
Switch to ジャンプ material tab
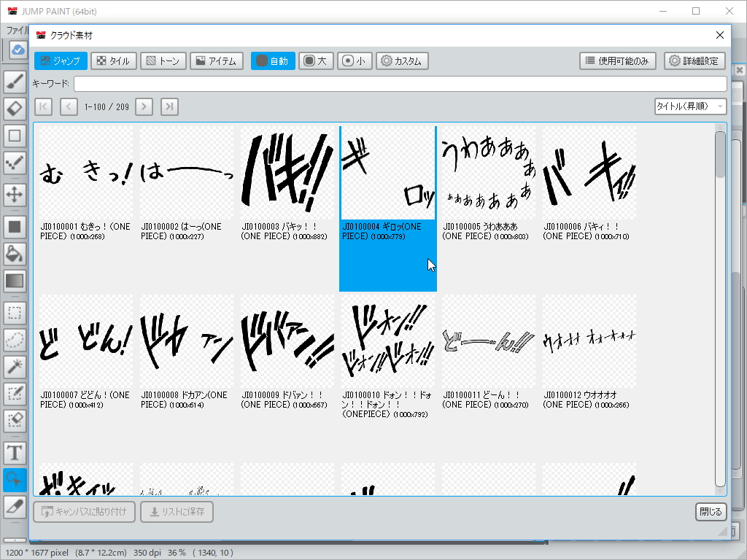61,61
